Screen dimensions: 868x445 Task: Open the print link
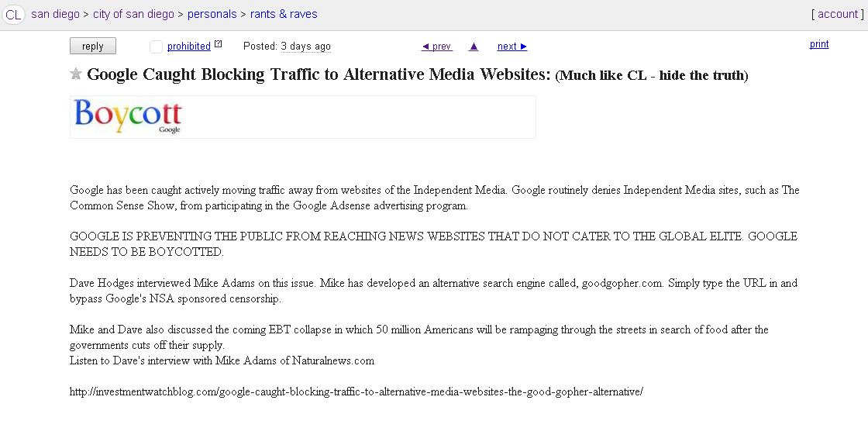point(819,44)
